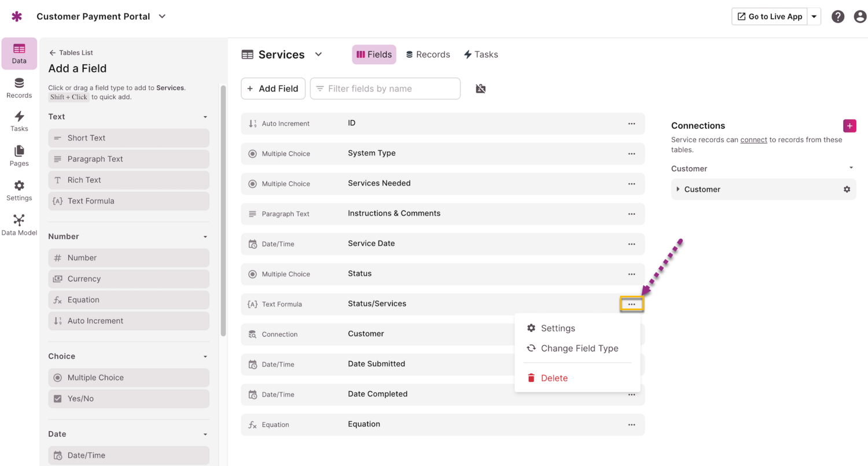Switch to the Records tab
The width and height of the screenshot is (868, 466).
coord(428,54)
